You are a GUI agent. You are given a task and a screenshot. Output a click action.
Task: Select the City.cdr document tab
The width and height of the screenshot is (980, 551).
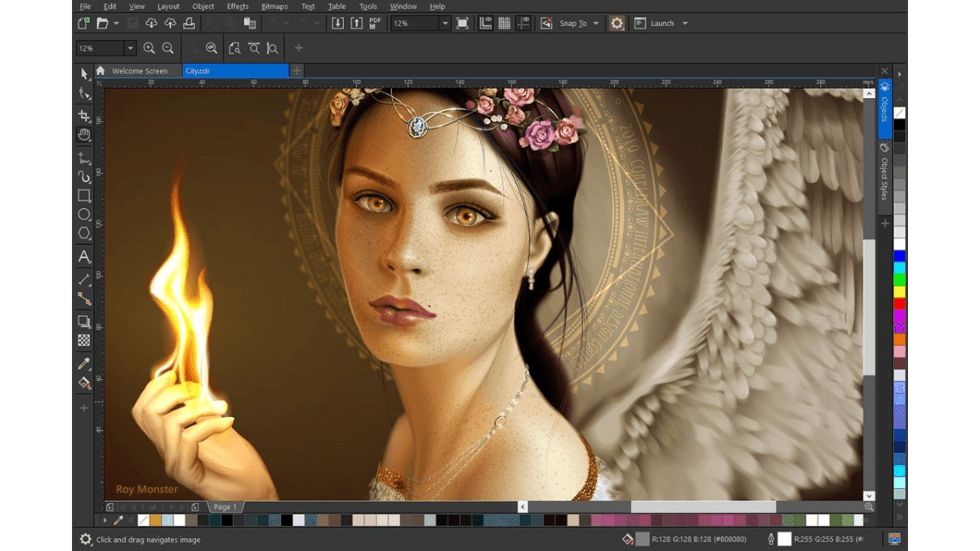click(235, 71)
